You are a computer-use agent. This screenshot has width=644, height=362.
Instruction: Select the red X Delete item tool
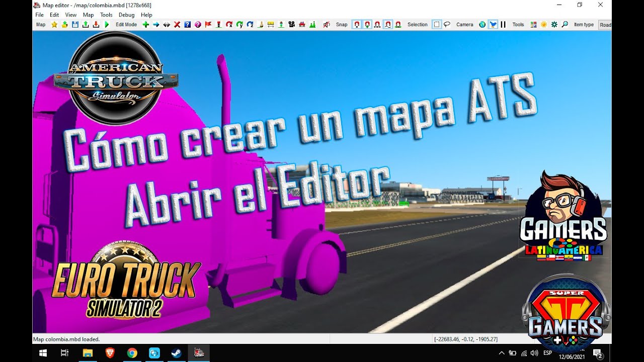coord(177,24)
